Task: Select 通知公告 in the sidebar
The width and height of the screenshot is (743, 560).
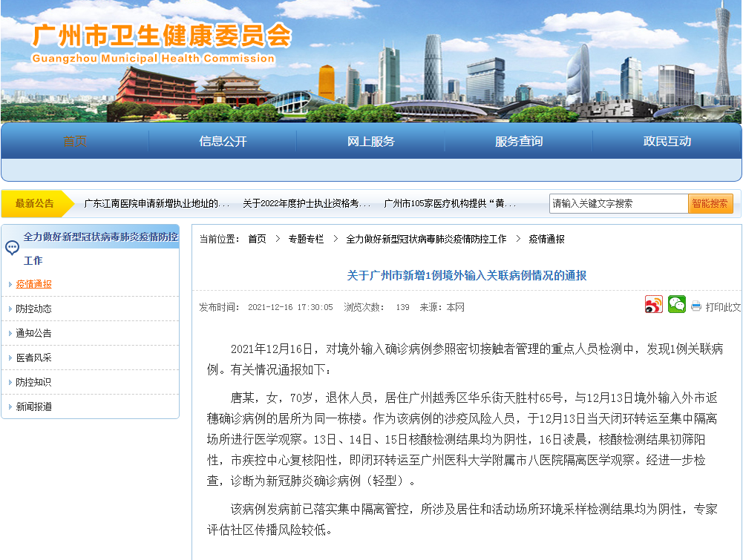Action: 33,333
